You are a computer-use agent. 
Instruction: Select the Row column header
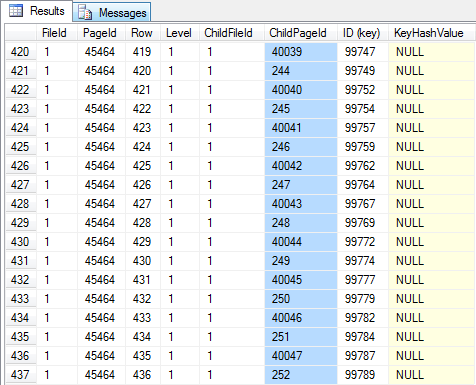click(143, 33)
